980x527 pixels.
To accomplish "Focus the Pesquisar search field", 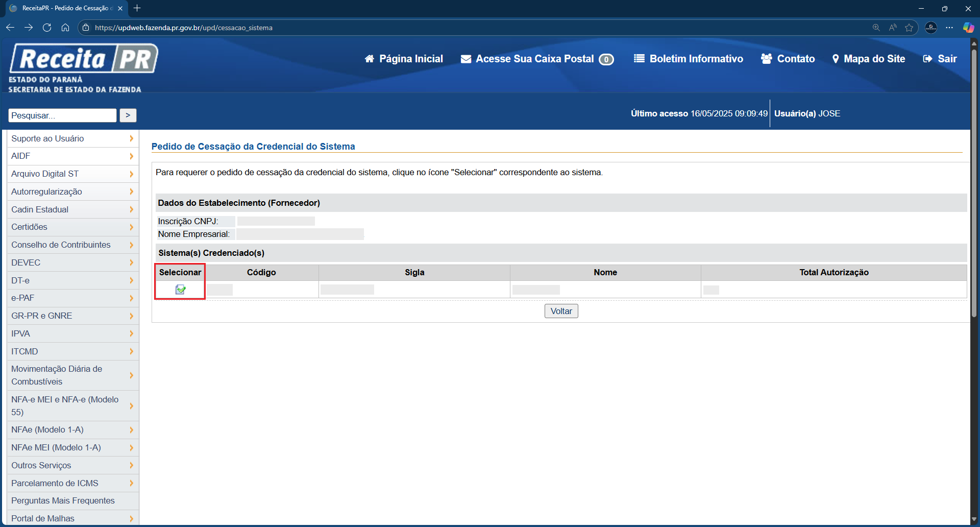I will [x=62, y=115].
